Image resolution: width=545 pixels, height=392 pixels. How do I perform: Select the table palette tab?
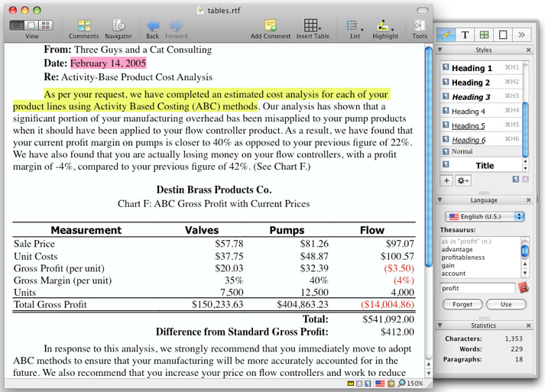pyautogui.click(x=484, y=34)
